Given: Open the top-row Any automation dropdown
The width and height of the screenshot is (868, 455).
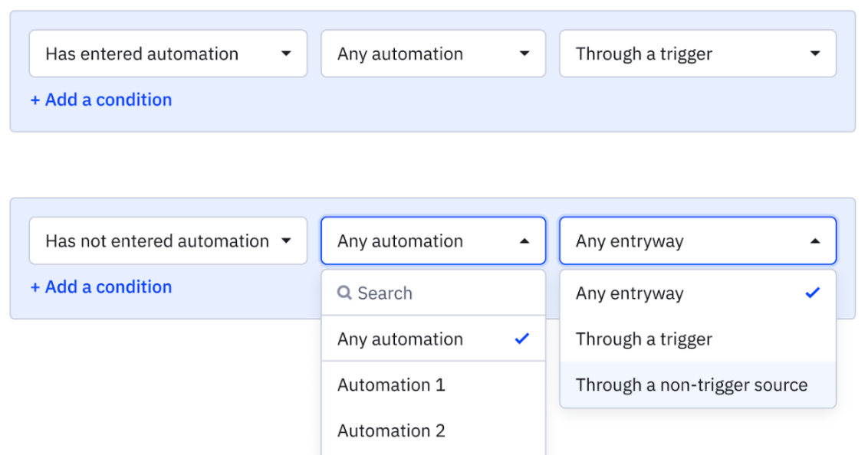Looking at the screenshot, I should tap(433, 54).
